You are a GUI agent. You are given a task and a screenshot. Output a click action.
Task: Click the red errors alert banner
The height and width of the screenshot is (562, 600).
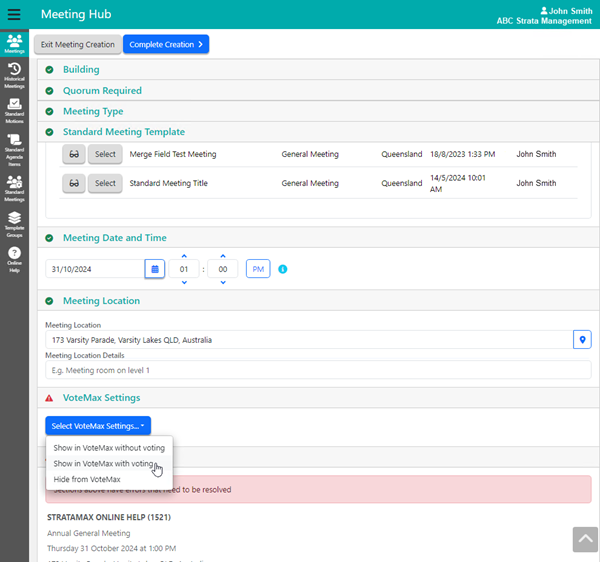tap(318, 490)
